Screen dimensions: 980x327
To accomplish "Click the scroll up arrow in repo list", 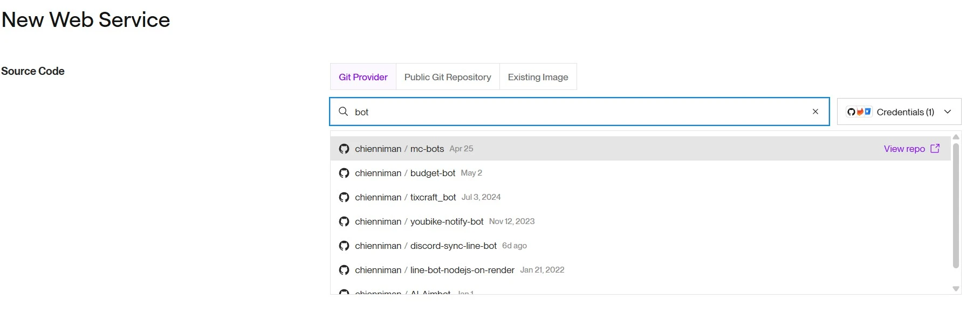I will click(956, 137).
